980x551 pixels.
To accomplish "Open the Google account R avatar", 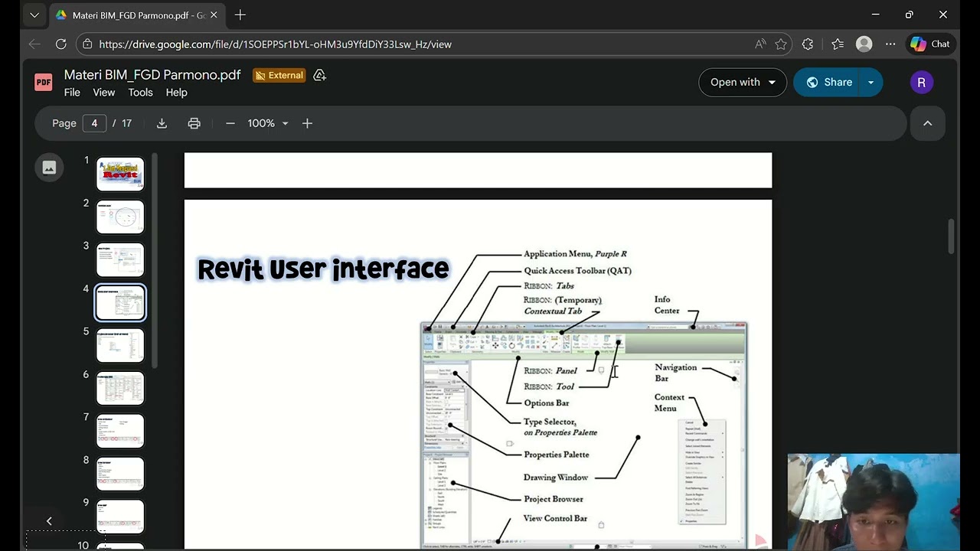I will [922, 83].
